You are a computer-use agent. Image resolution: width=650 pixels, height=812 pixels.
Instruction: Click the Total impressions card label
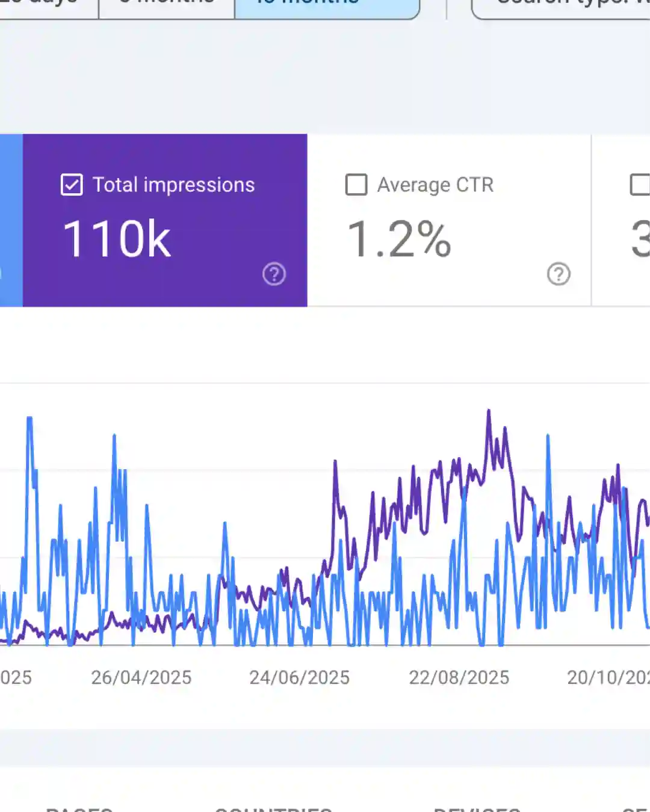pyautogui.click(x=174, y=185)
